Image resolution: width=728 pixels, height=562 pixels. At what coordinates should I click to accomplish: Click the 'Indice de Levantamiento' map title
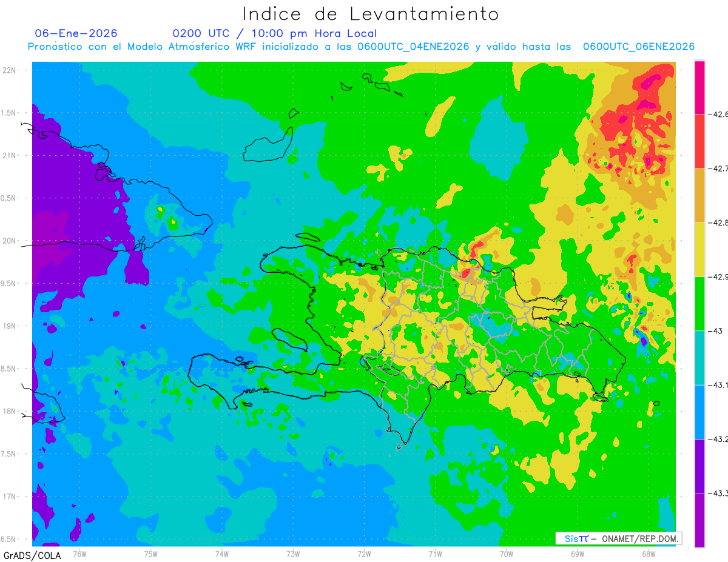(371, 13)
